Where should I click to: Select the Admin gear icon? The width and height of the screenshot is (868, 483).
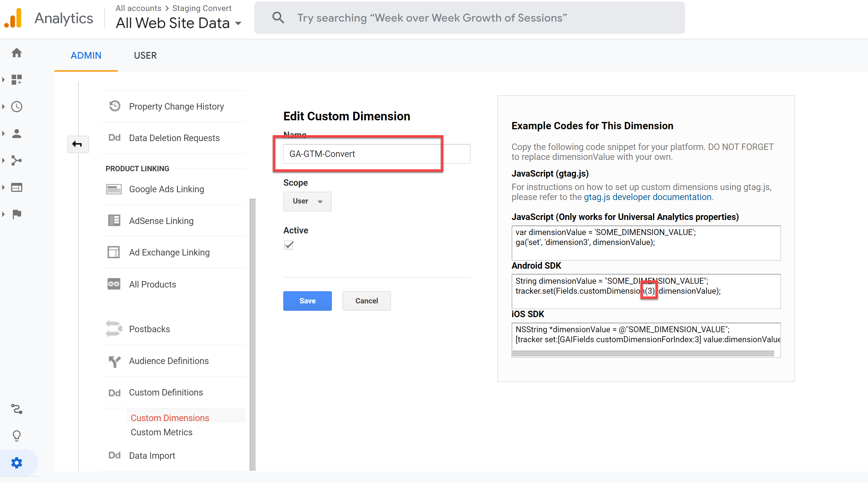click(x=16, y=463)
